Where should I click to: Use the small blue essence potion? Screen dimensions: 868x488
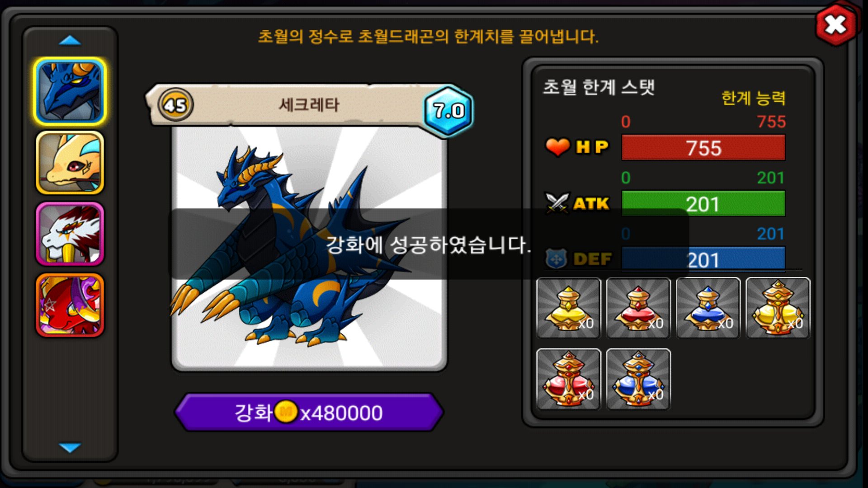(x=708, y=308)
